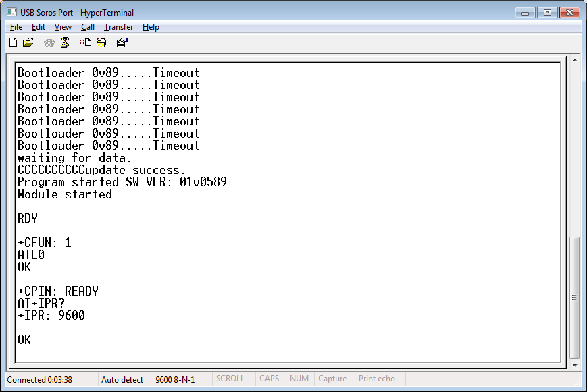Click the window resize grip corner
The width and height of the screenshot is (587, 392).
tap(578, 383)
